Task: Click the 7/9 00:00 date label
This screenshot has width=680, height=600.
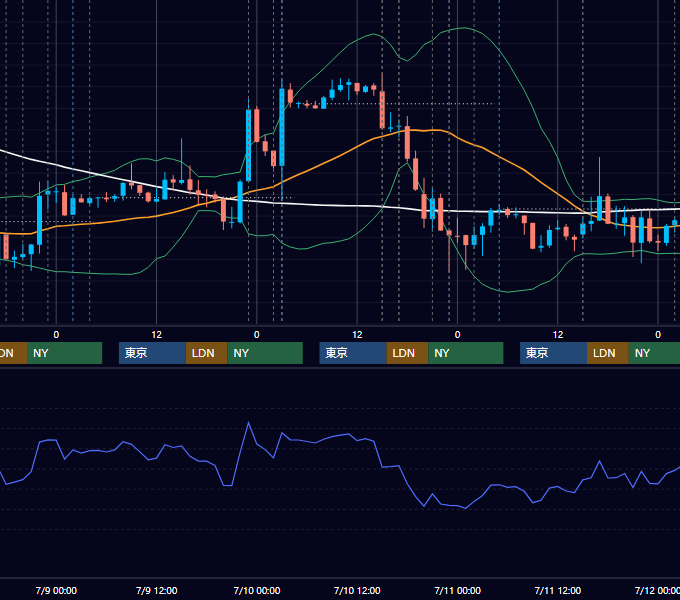Action: click(x=56, y=590)
